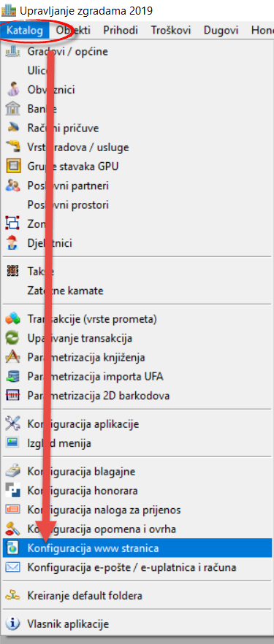This screenshot has width=274, height=644.
Task: Click the Konfiguracija aplikacije tools icon
Action: [12, 423]
